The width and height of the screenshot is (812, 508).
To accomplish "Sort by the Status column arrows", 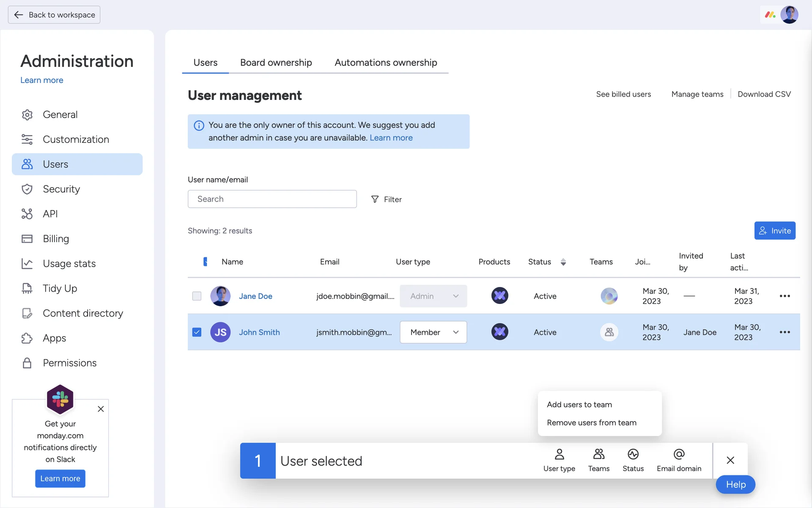I will [x=563, y=262].
